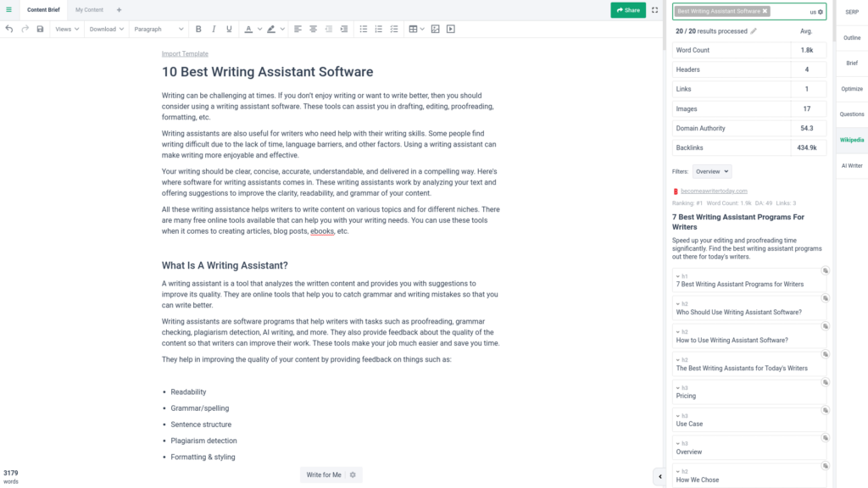Open Write for Me settings gear

coord(353,474)
